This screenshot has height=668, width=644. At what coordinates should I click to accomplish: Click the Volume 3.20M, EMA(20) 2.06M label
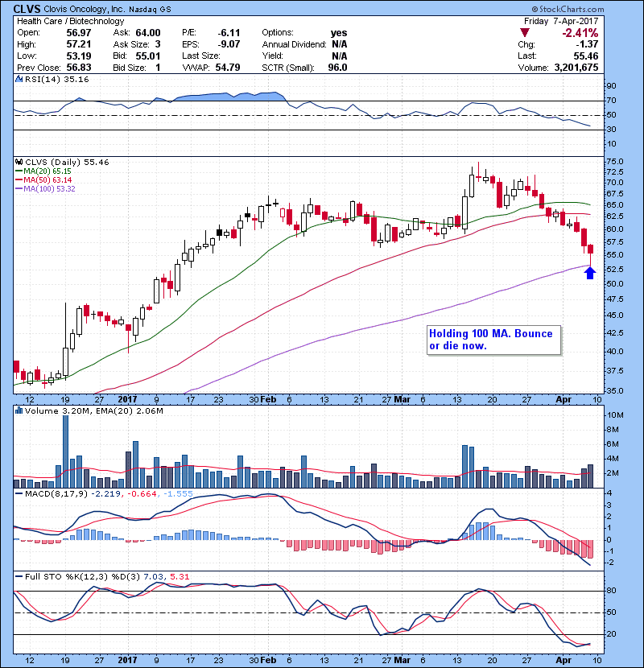(93, 410)
